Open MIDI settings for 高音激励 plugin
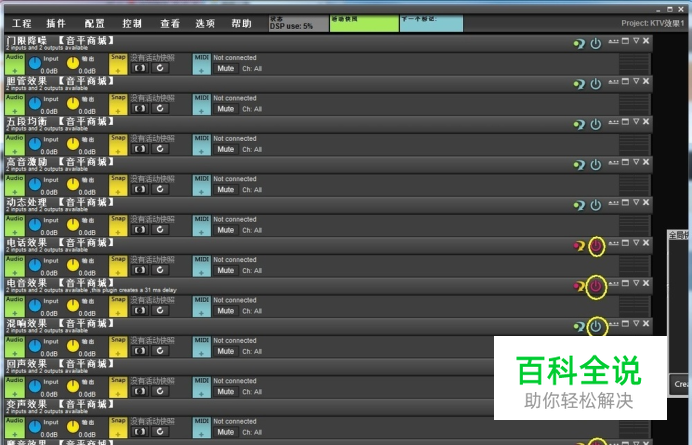692x445 pixels. point(201,185)
